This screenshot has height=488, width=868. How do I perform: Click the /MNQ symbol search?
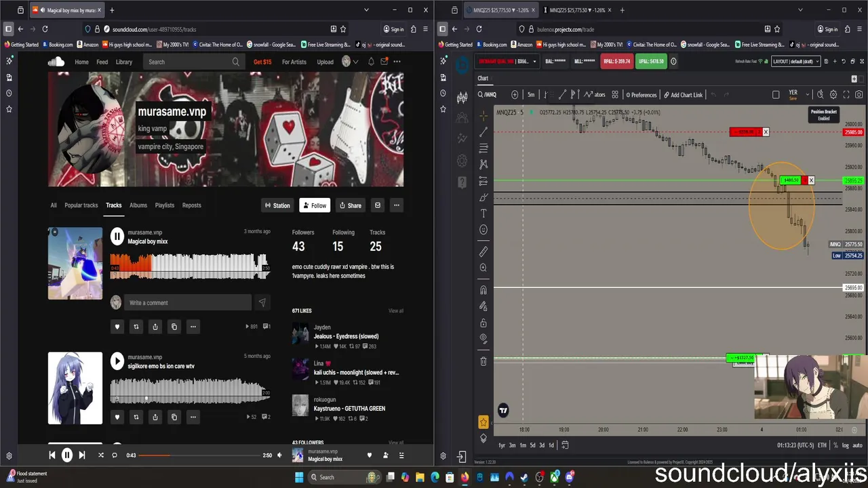[488, 95]
